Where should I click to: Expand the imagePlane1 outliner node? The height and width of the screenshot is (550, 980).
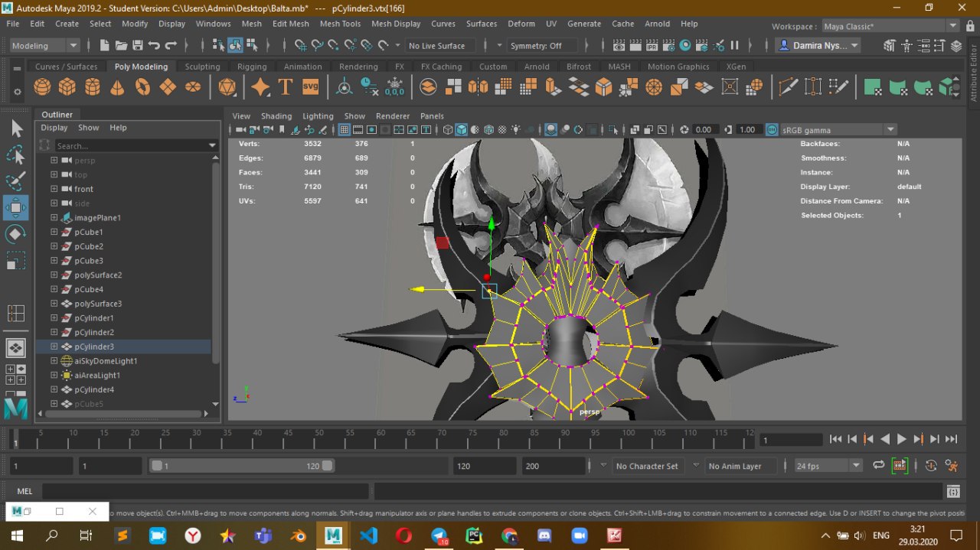pyautogui.click(x=54, y=218)
